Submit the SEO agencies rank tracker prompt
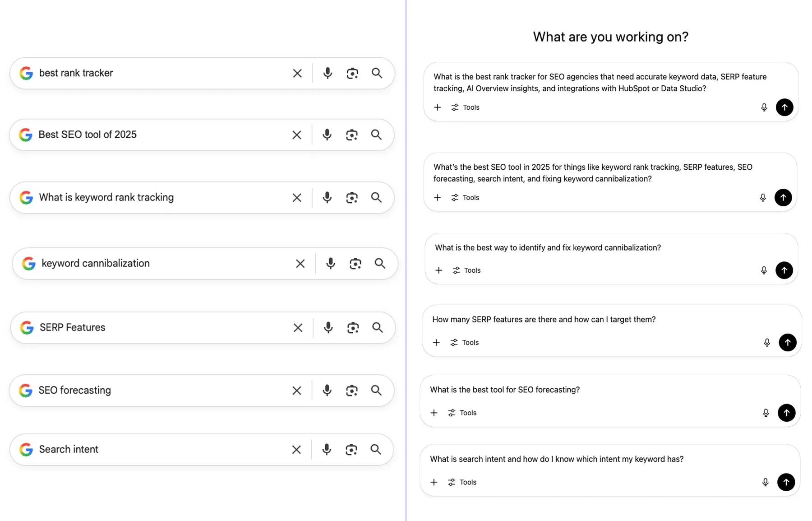The image size is (812, 521). [x=784, y=107]
